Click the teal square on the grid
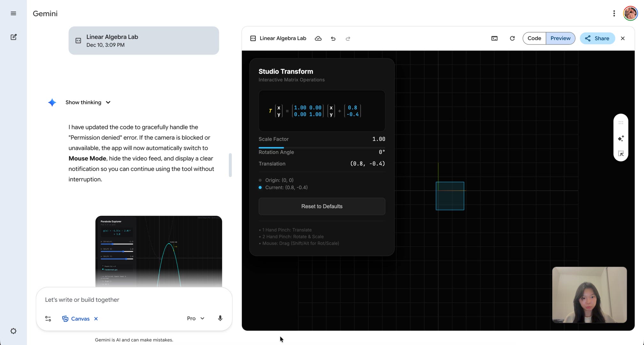The image size is (644, 345). click(x=450, y=196)
